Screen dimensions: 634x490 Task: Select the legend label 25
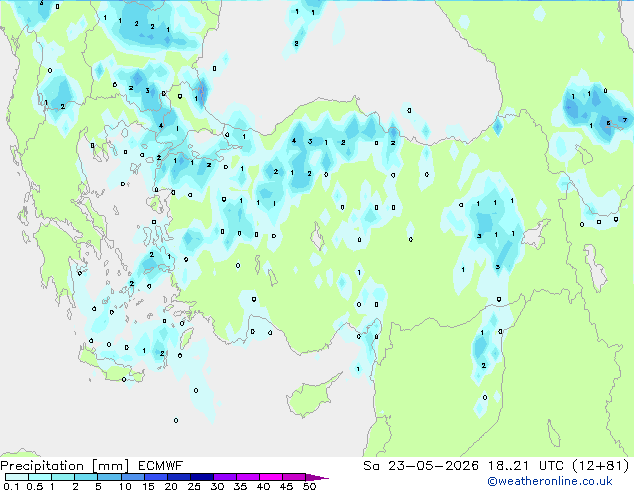tap(194, 486)
